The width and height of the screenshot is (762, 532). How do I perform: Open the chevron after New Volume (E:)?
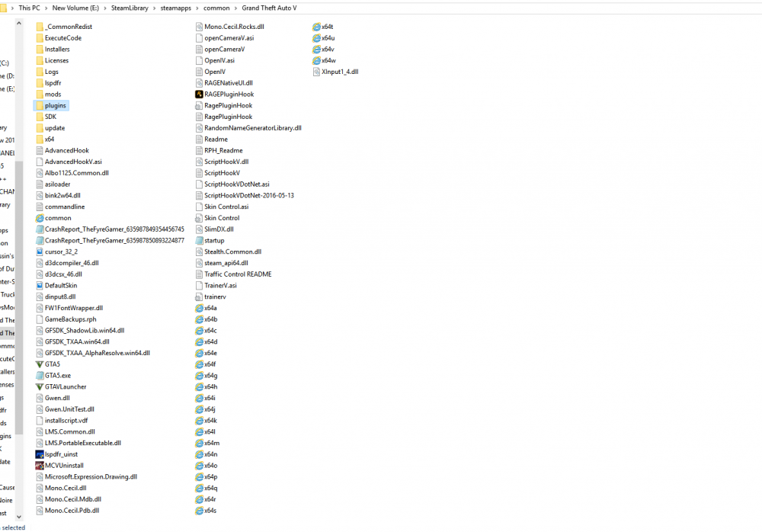pos(105,8)
